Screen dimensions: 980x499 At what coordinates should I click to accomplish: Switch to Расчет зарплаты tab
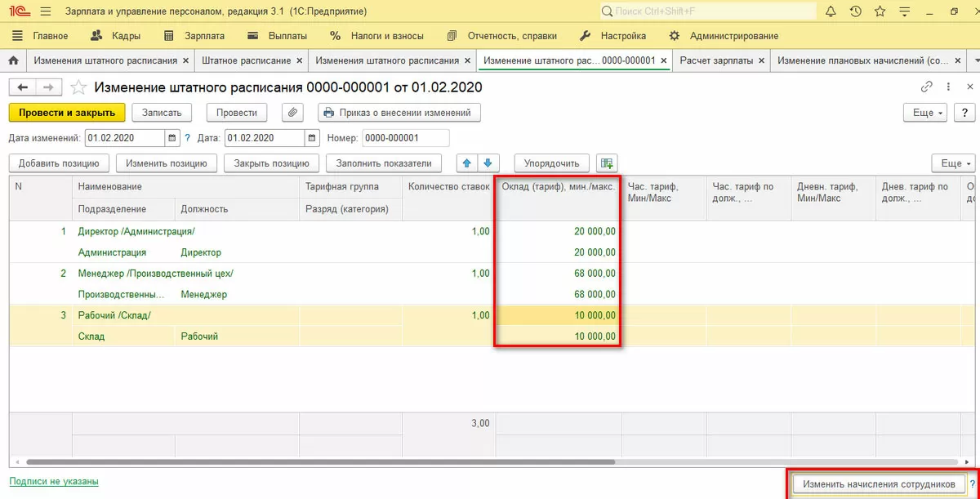point(715,61)
